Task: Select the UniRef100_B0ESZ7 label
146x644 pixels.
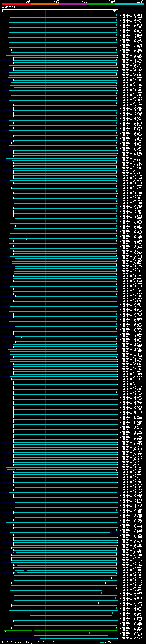Action: tap(131, 548)
